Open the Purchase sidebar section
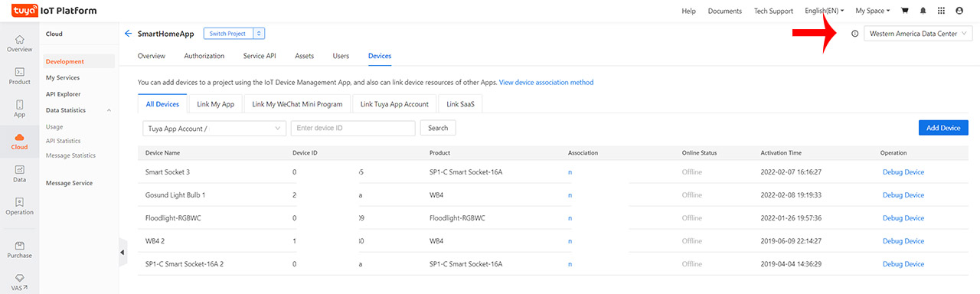980x294 pixels. pos(19,249)
